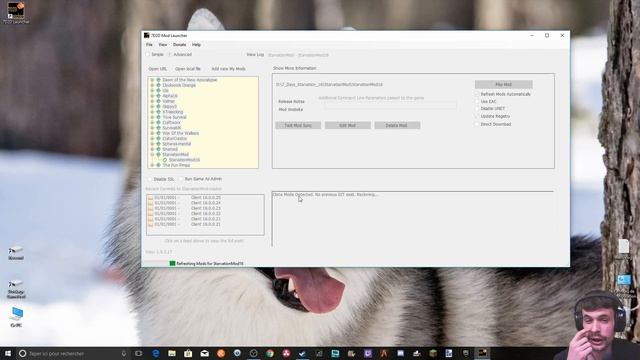The image size is (640, 360).
Task: Click folder icon for Client 16.0.0.24 commit
Action: pos(151,203)
